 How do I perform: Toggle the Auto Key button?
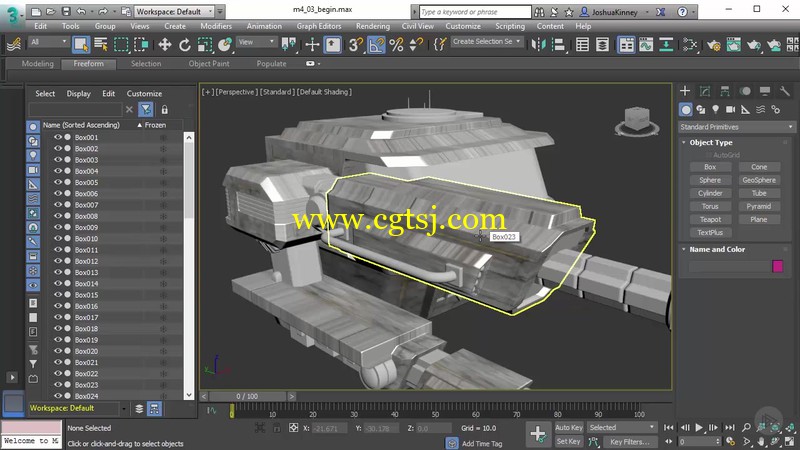click(568, 428)
